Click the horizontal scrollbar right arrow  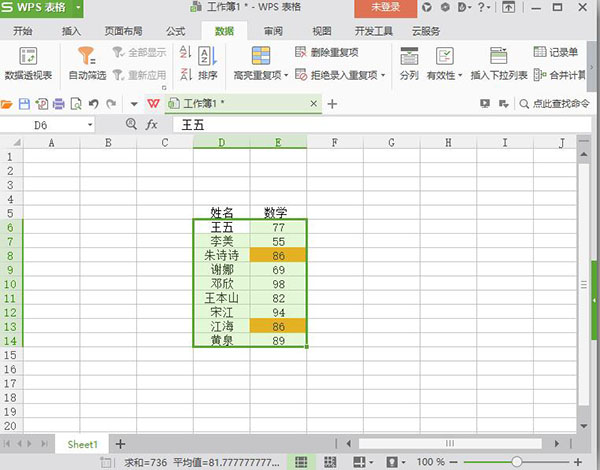point(556,444)
